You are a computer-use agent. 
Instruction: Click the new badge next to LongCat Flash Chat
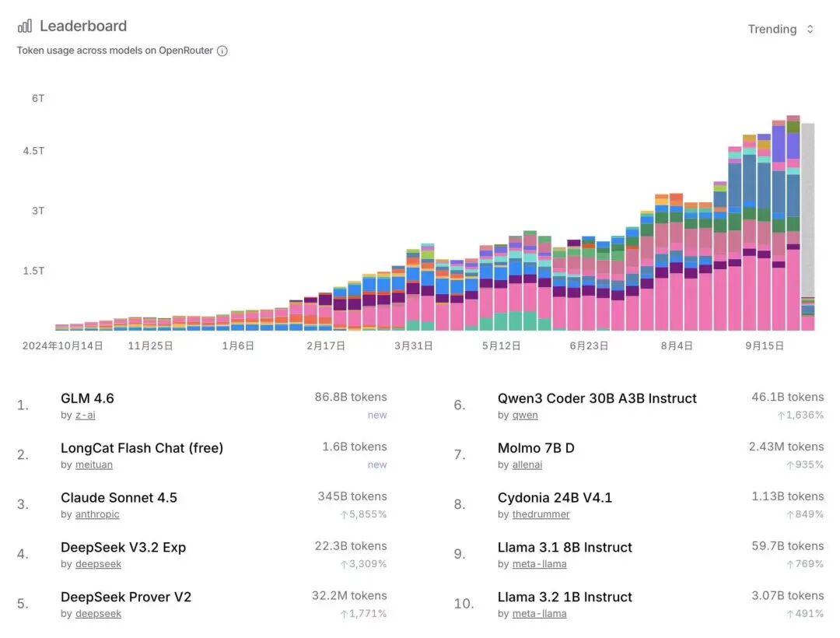click(377, 464)
